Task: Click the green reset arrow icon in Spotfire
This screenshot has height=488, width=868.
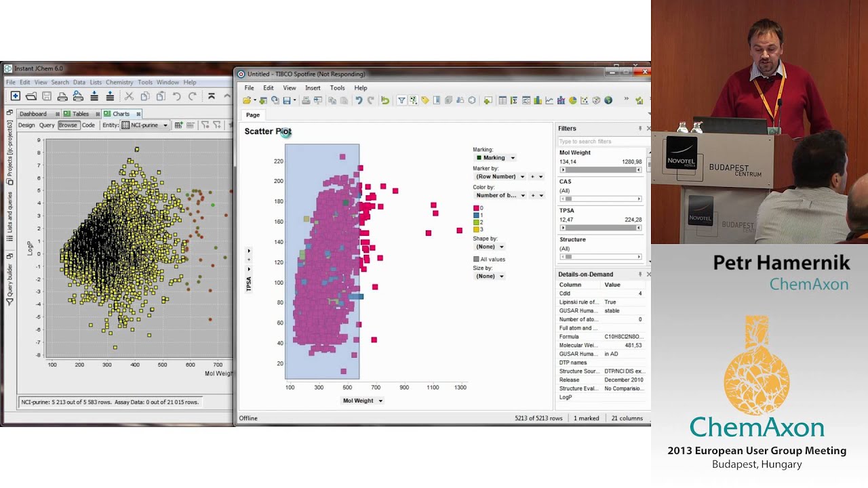Action: point(385,100)
